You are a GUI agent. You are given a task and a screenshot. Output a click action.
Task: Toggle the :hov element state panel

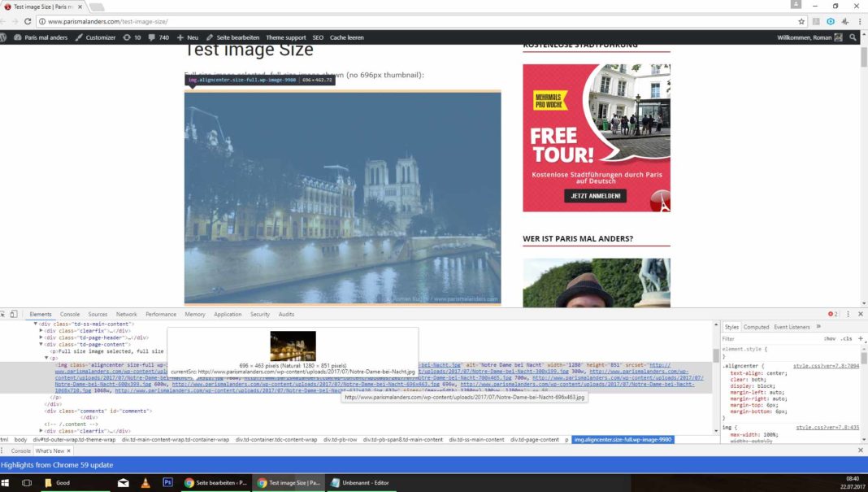(x=829, y=338)
